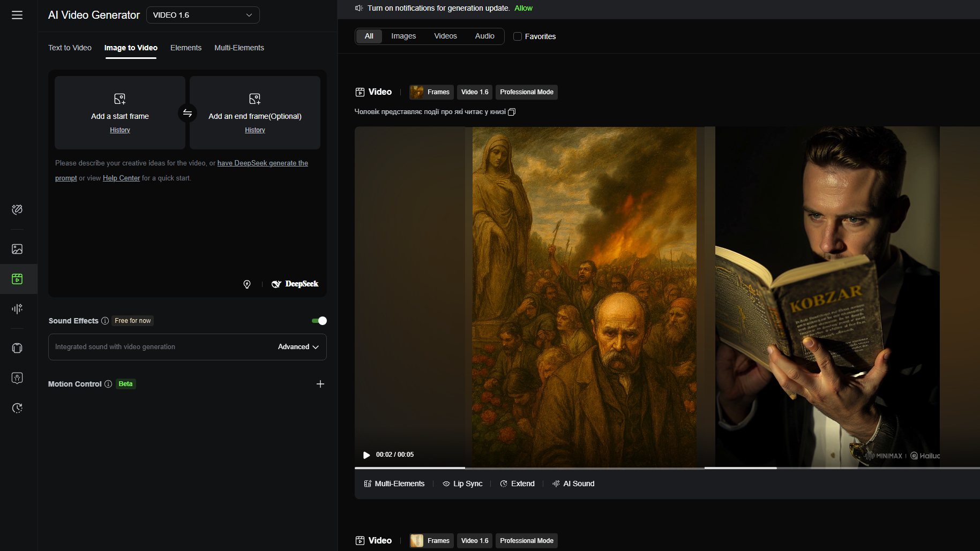Open virtual try-on sidebar icon
Screen dimensions: 980x551
(x=17, y=348)
